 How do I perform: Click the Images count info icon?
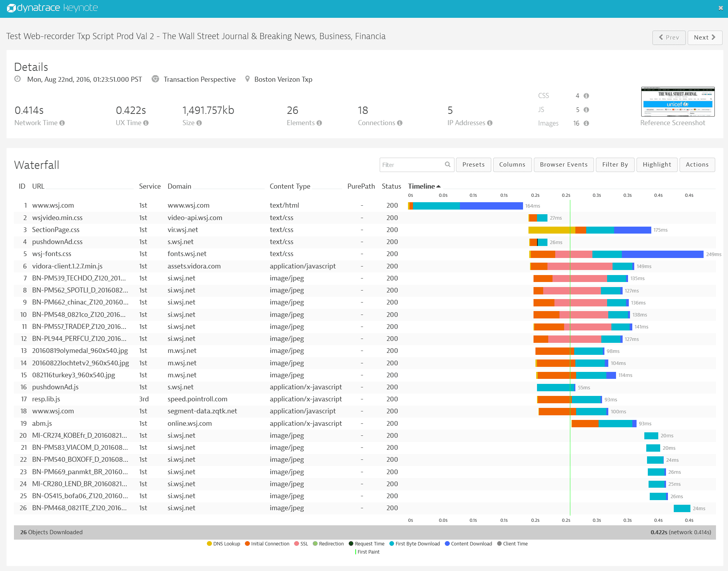click(x=586, y=123)
